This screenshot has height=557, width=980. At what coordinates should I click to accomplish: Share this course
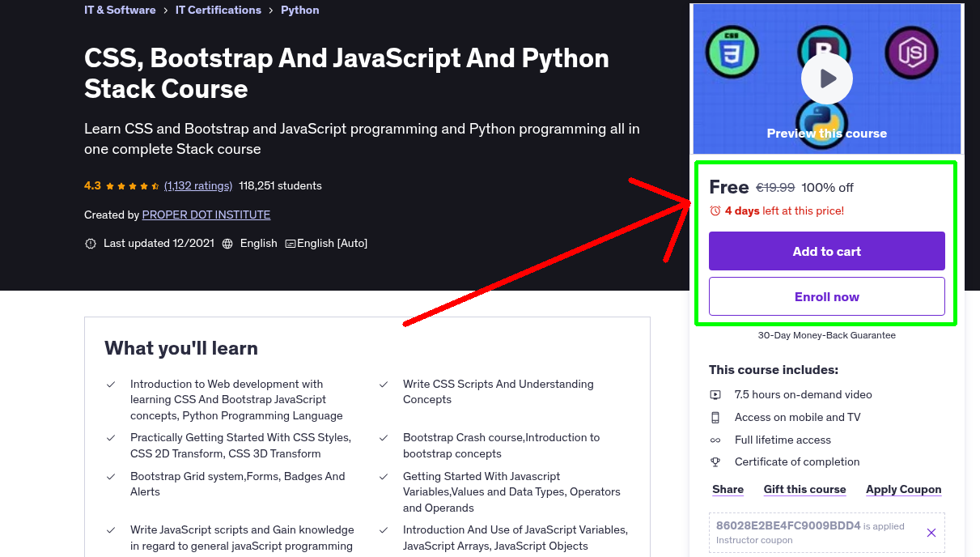click(728, 490)
